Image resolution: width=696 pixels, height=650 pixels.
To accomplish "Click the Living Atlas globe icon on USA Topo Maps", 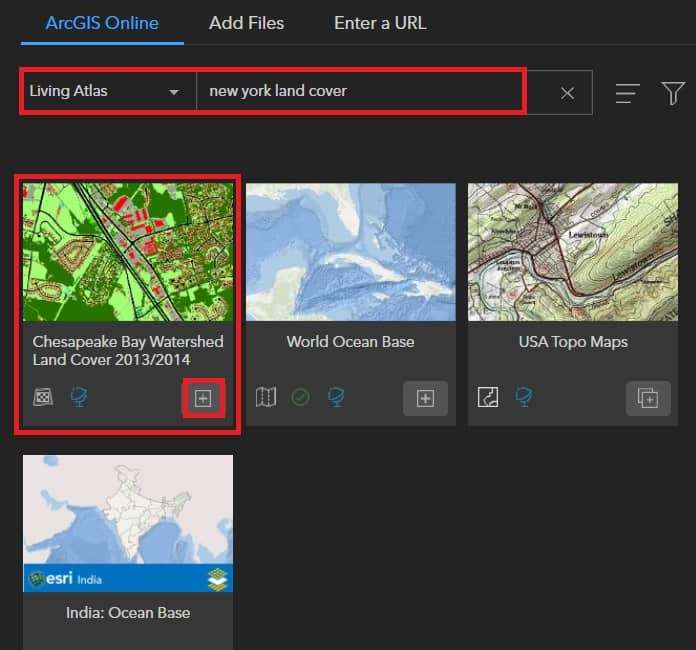I will click(x=524, y=397).
